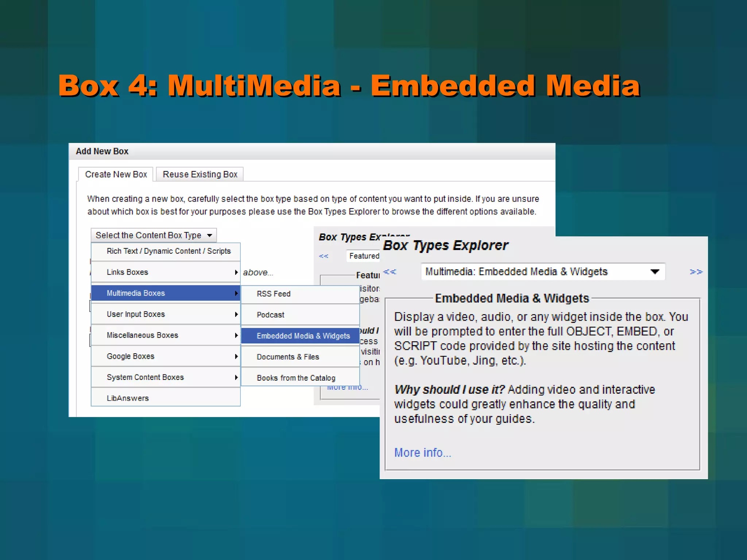The image size is (747, 560).
Task: Open the More info... link for Embedded Media
Action: coord(422,453)
